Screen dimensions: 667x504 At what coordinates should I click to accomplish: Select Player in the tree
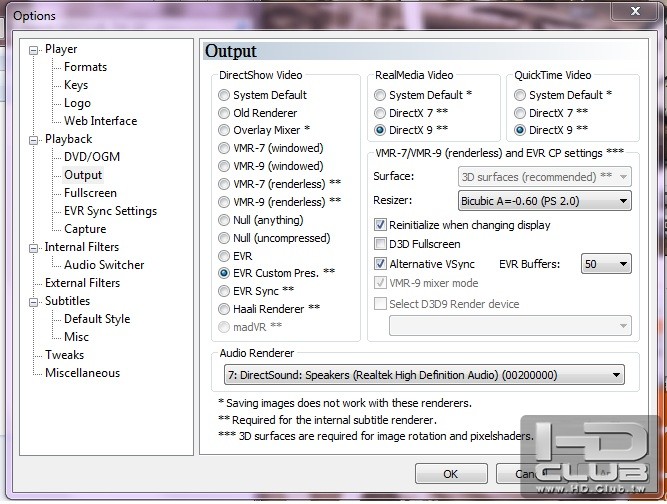coord(61,49)
